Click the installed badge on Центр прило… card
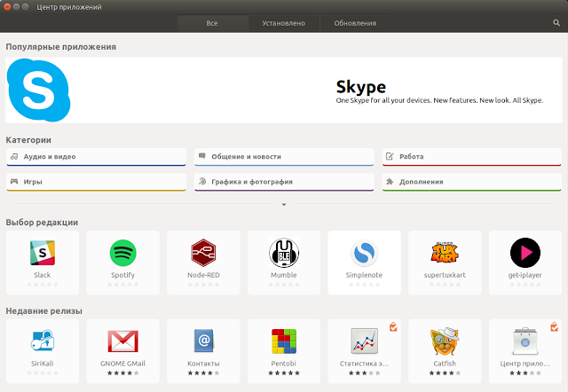 [554, 327]
